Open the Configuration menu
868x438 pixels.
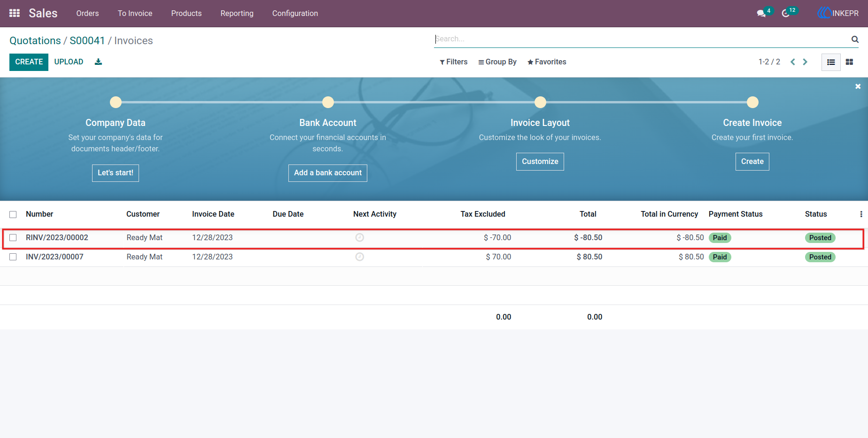click(x=295, y=13)
